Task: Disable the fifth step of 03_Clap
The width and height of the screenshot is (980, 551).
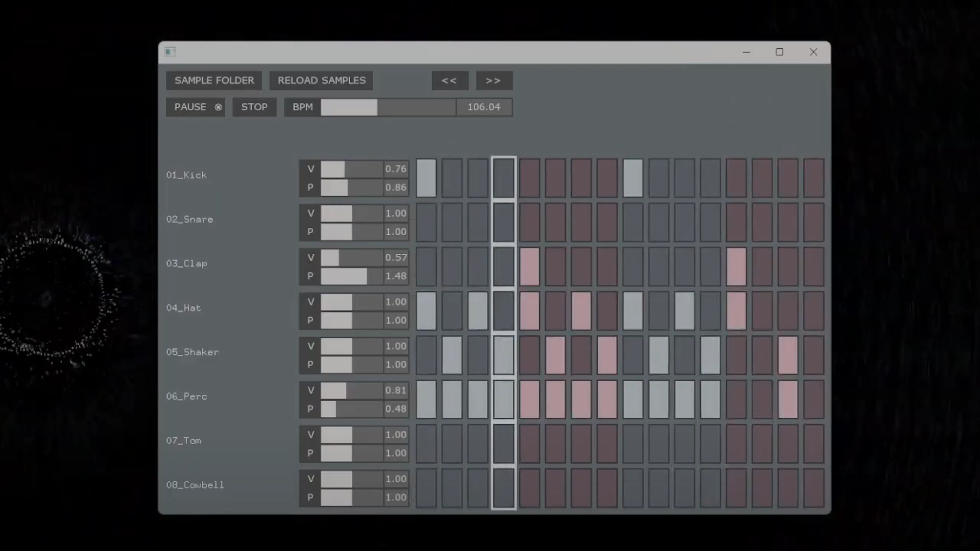Action: point(529,267)
